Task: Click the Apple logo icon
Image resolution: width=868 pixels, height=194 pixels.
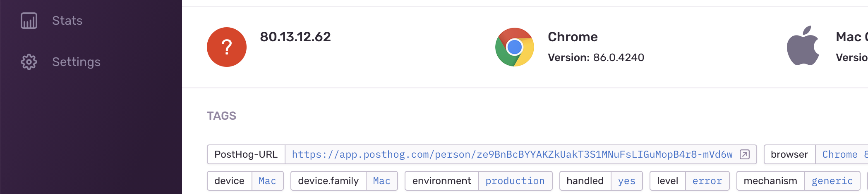Action: [x=803, y=46]
